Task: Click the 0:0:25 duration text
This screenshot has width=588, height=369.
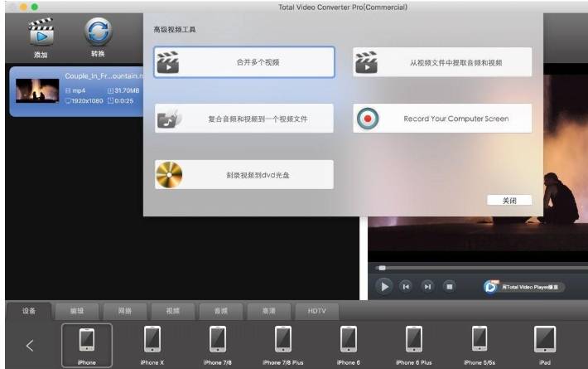Action: pos(123,101)
